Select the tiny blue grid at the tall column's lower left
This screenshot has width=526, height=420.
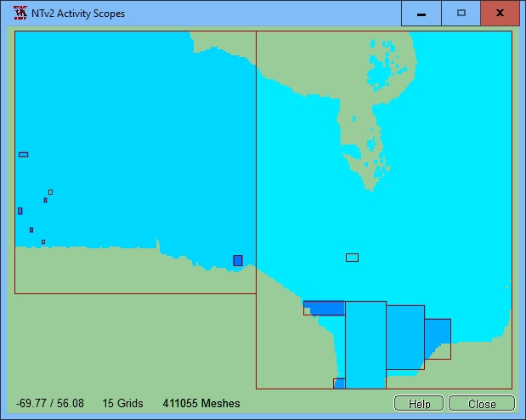click(x=339, y=383)
